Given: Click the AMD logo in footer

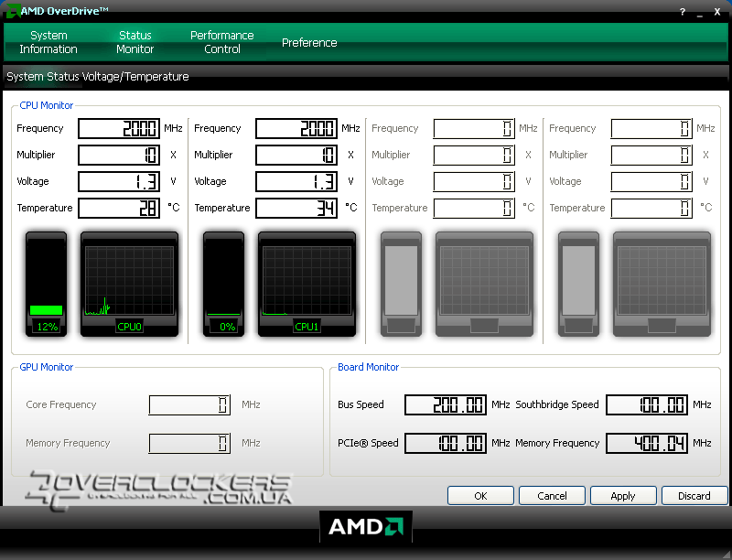Looking at the screenshot, I should pyautogui.click(x=365, y=527).
